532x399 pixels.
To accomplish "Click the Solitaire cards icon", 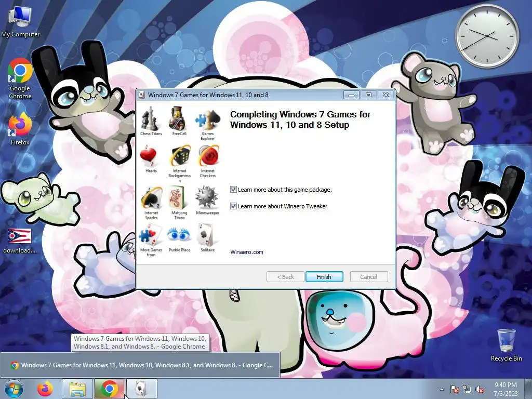I will 206,235.
